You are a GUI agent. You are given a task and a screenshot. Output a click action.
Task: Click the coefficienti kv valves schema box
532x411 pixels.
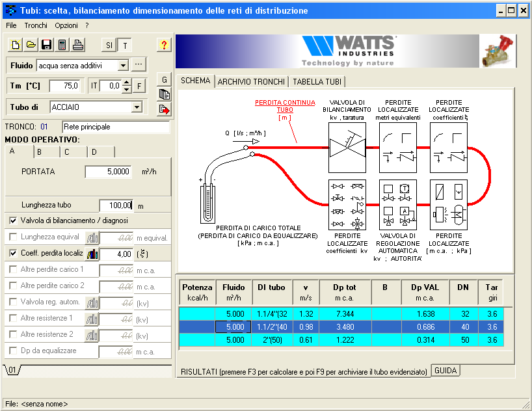pyautogui.click(x=347, y=205)
